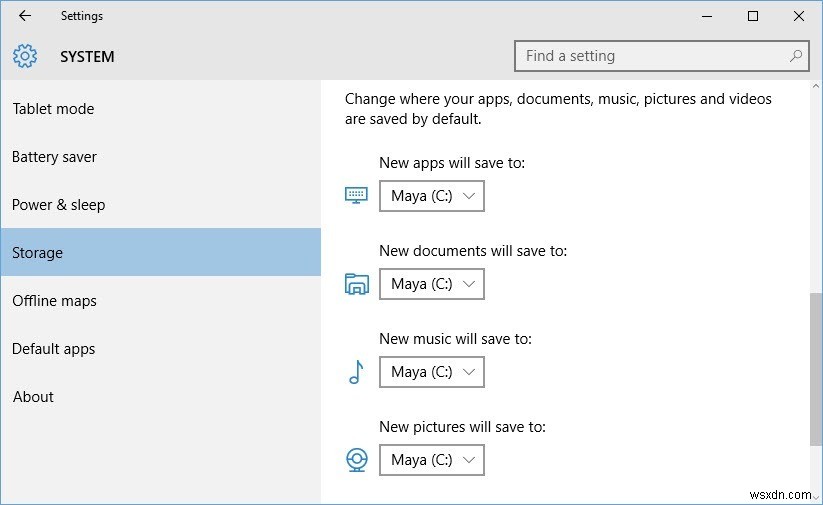Click the apps keyboard monitor icon

pos(356,195)
